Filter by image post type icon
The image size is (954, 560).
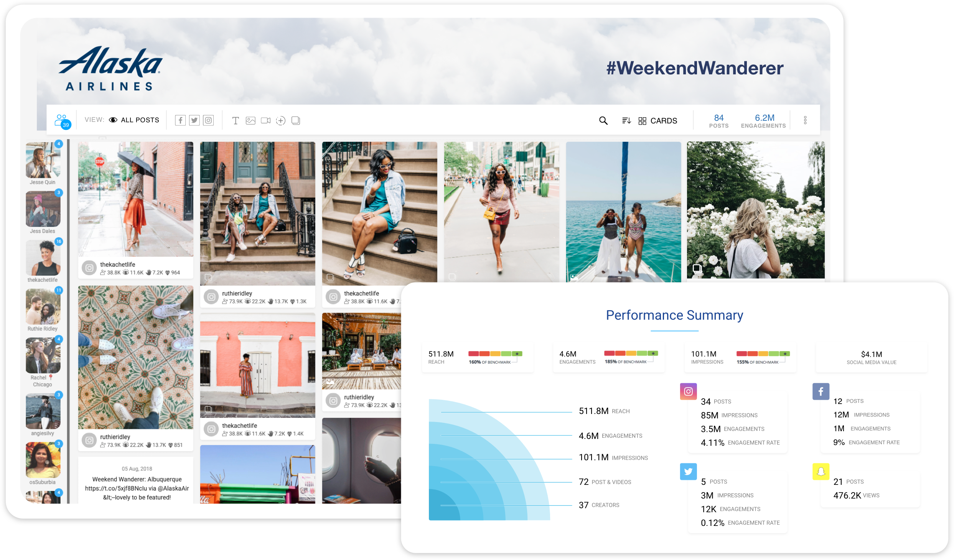click(x=250, y=121)
